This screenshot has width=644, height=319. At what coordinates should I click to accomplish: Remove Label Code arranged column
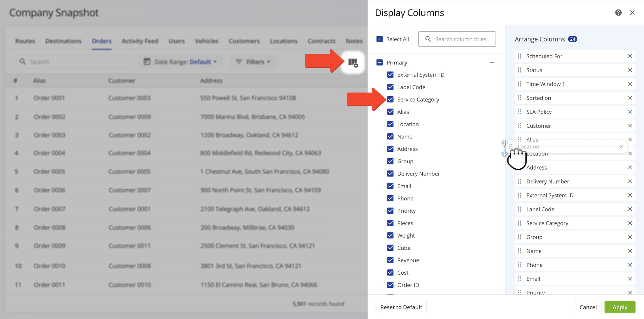630,209
